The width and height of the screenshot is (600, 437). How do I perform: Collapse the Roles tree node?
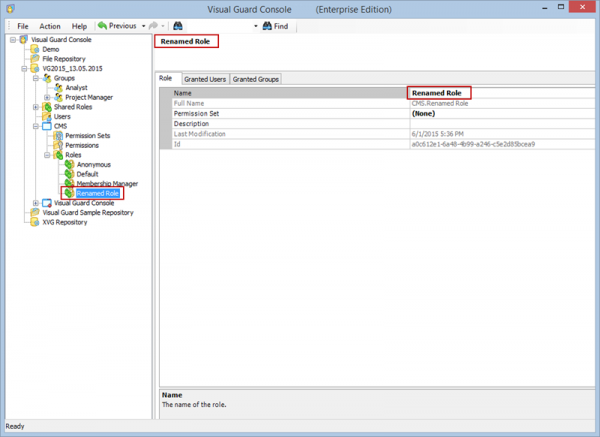click(x=47, y=155)
